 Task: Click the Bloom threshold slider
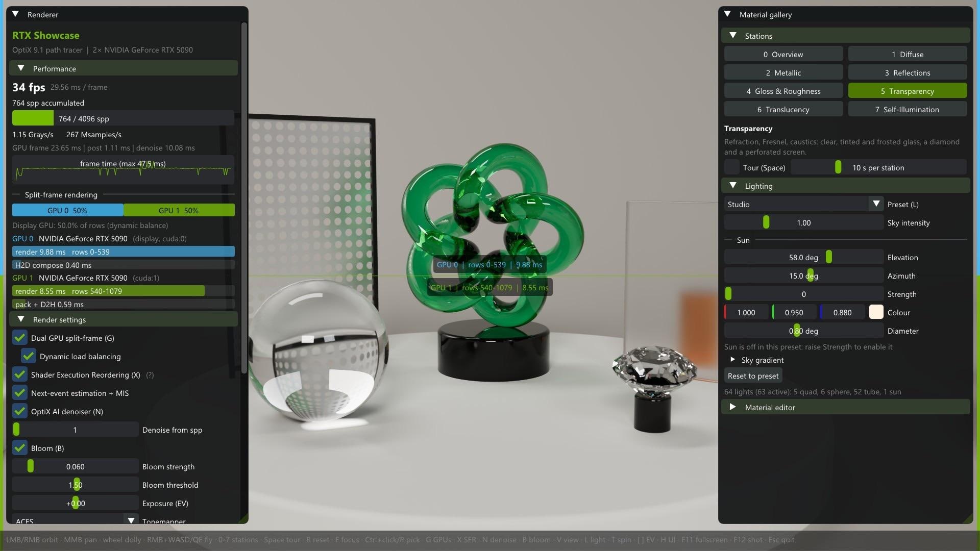(x=75, y=485)
